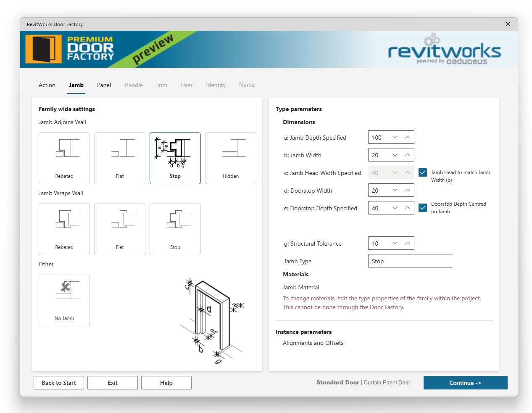The height and width of the screenshot is (413, 532).
Task: Choose Flat jamb under Jamb Wraps Wall
Action: (120, 229)
